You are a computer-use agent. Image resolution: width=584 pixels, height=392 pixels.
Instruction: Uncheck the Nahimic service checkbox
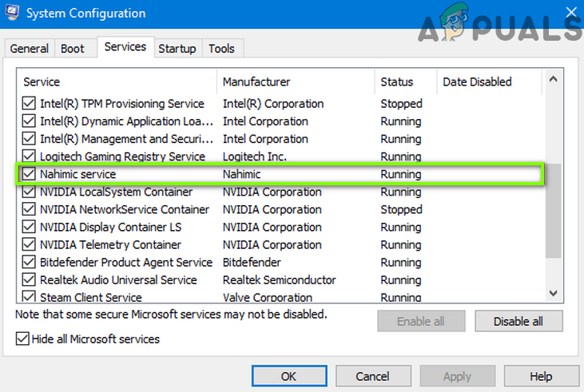(x=30, y=174)
